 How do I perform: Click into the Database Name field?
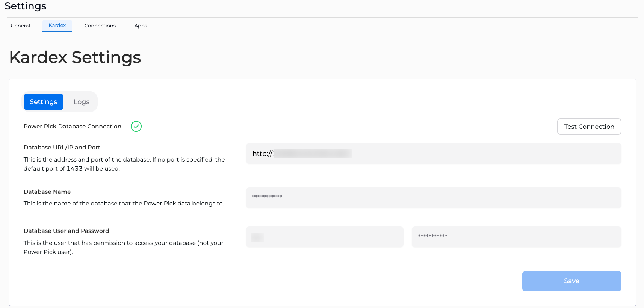point(434,198)
